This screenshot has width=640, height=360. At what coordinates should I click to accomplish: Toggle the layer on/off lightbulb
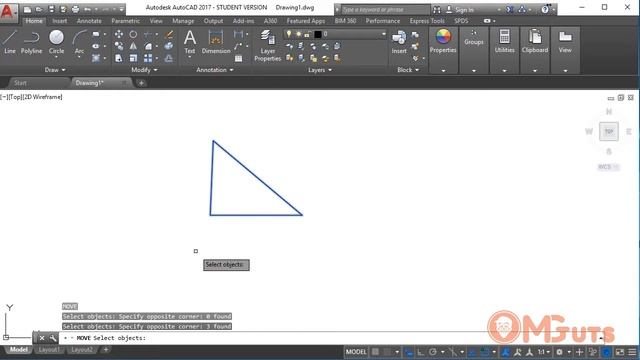[289, 34]
